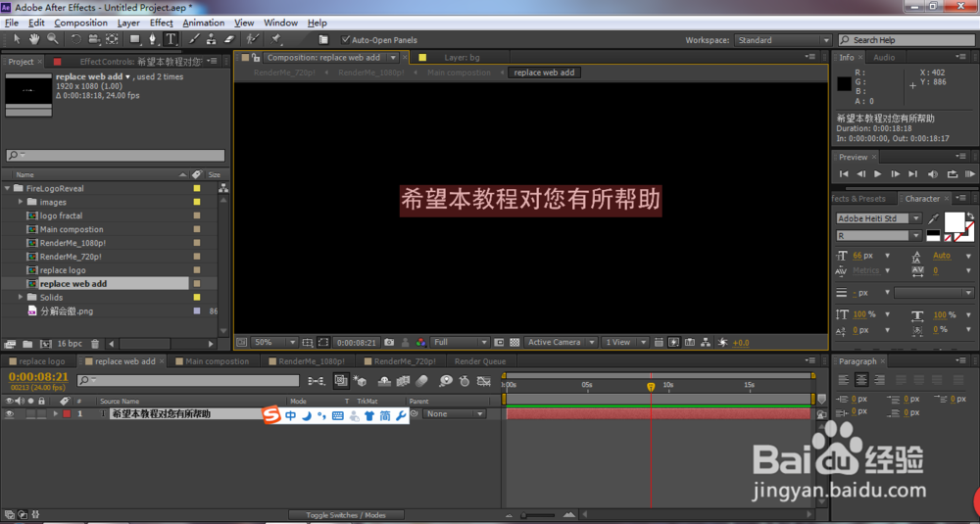Screen dimensions: 980x524
Task: Select the Rotation tool
Action: click(x=75, y=39)
